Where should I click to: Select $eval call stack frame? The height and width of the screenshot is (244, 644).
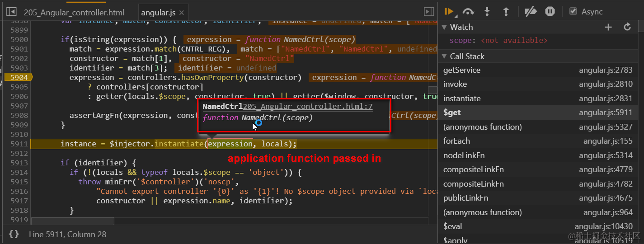coord(538,226)
